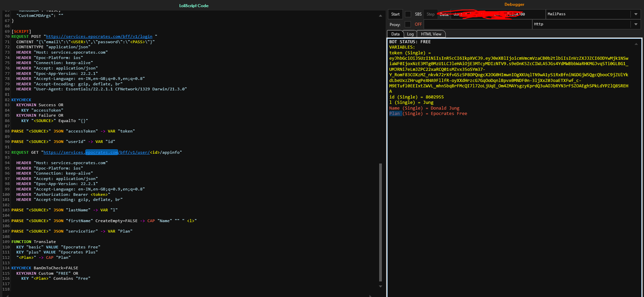Click the 'Name (Single) = Donald Jung' capture
This screenshot has width=644, height=297.
pyautogui.click(x=424, y=108)
